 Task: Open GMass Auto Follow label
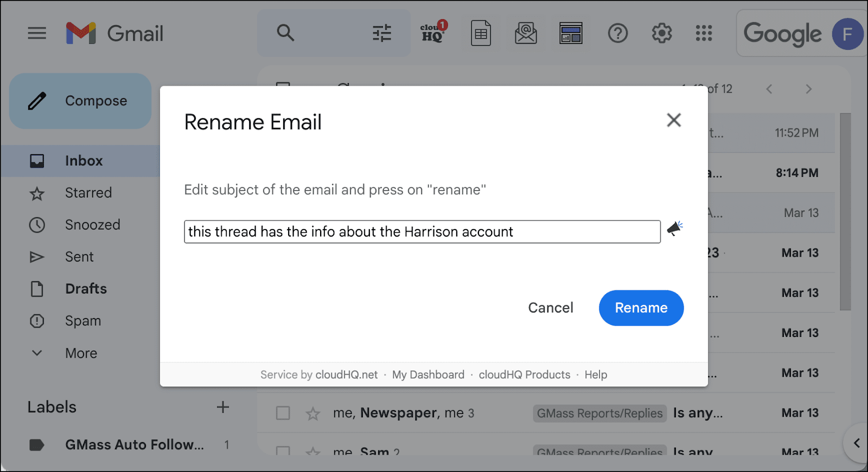point(134,445)
